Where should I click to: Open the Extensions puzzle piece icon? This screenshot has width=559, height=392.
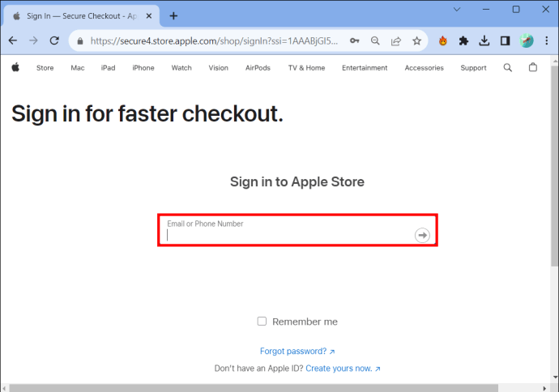click(463, 40)
